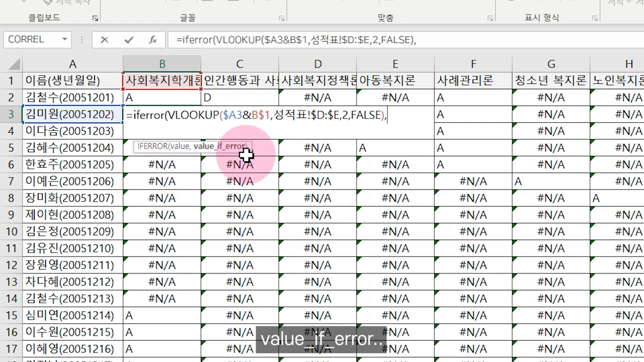This screenshot has height=362, width=644.
Task: Click cell G7 containing grade A
Action: pyautogui.click(x=551, y=182)
